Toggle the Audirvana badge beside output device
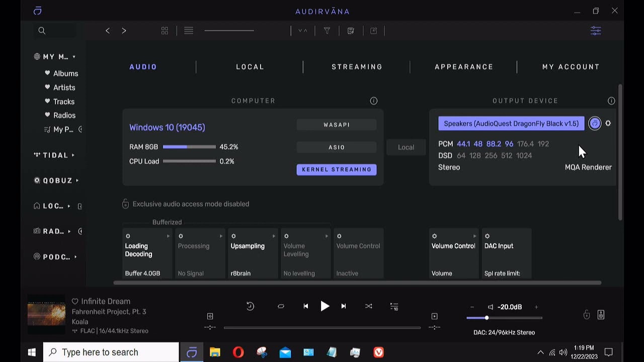The image size is (644, 362). (x=595, y=123)
